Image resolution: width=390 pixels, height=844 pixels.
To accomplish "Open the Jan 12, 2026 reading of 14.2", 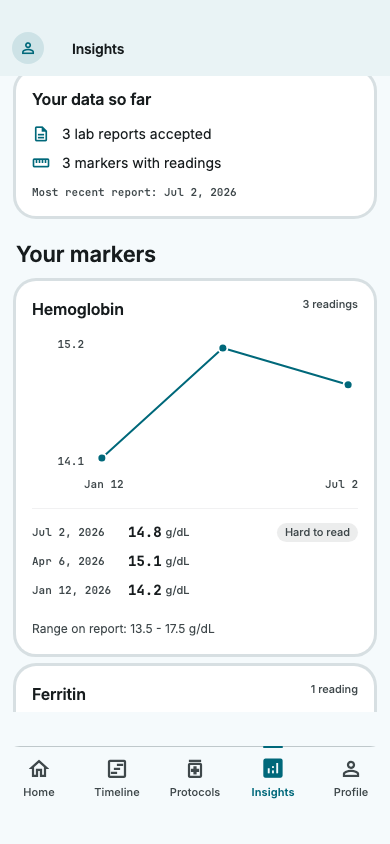I will (x=195, y=590).
